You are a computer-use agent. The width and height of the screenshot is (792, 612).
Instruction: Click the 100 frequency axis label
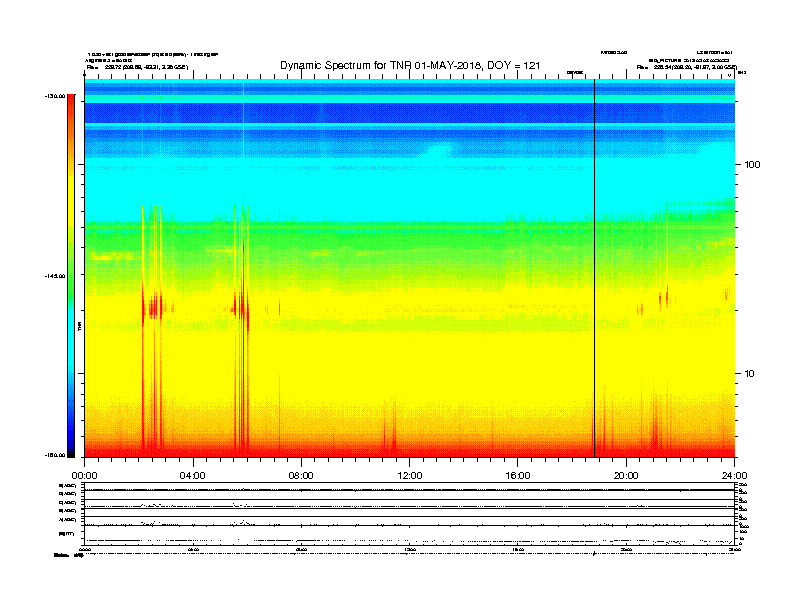(752, 165)
